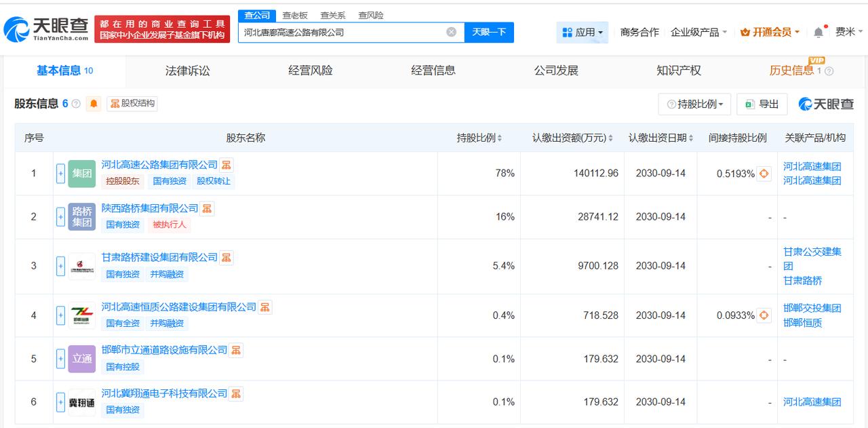The image size is (868, 428).
Task: Open the 应用 dropdown menu
Action: [x=583, y=32]
